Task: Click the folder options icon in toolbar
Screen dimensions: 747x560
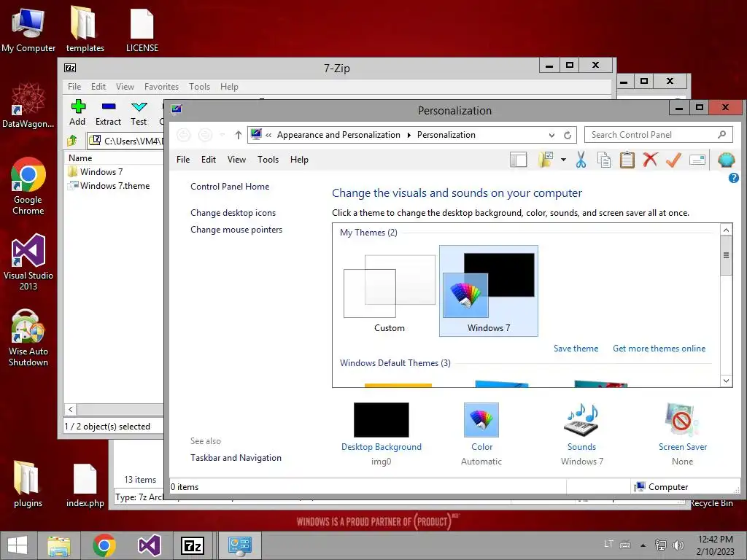Action: (x=546, y=160)
